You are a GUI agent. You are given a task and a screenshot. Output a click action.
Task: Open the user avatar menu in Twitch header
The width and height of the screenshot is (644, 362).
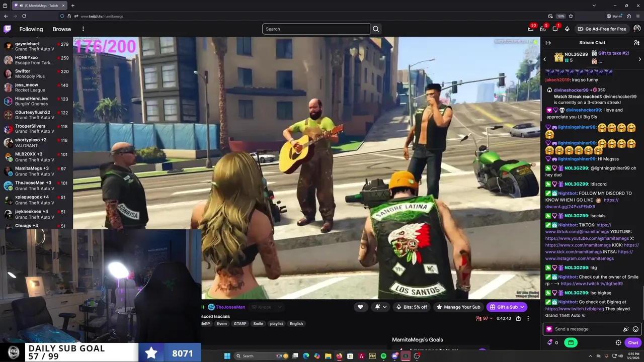pyautogui.click(x=637, y=29)
